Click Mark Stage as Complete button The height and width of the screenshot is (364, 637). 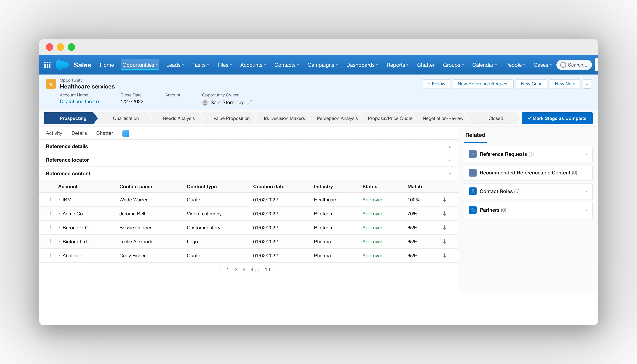557,118
